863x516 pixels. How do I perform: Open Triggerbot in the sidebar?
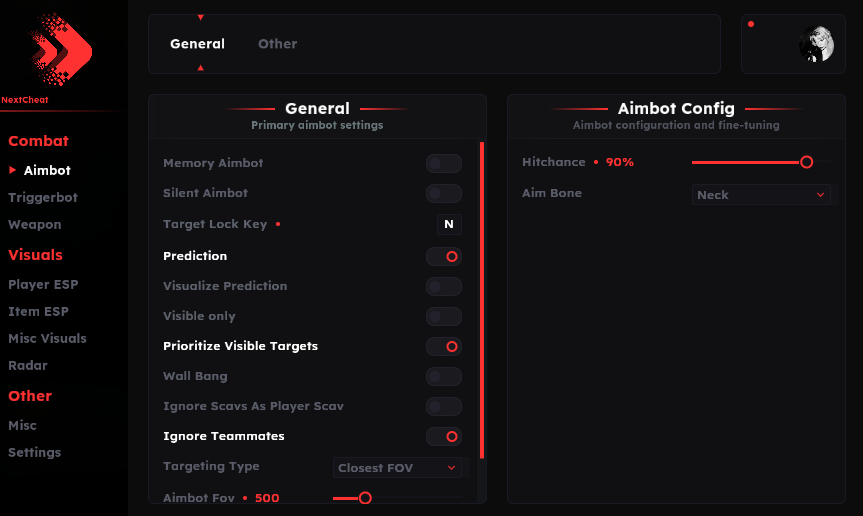pyautogui.click(x=43, y=198)
